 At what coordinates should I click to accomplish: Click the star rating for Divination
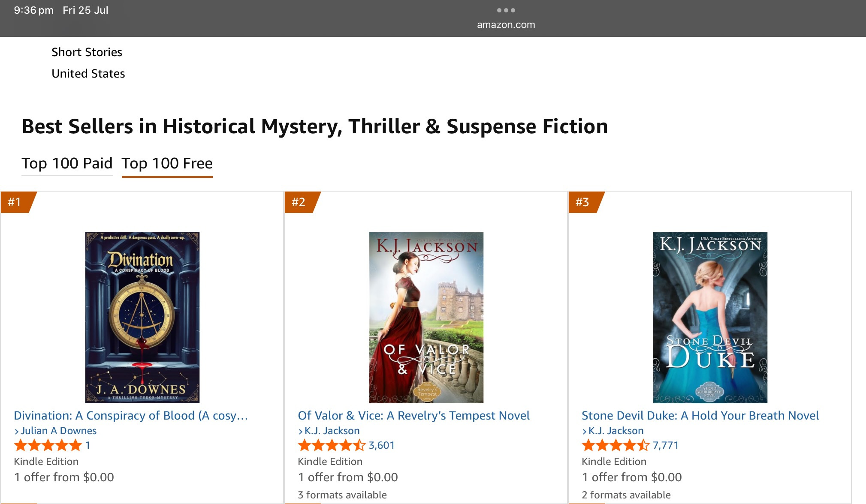pyautogui.click(x=48, y=445)
